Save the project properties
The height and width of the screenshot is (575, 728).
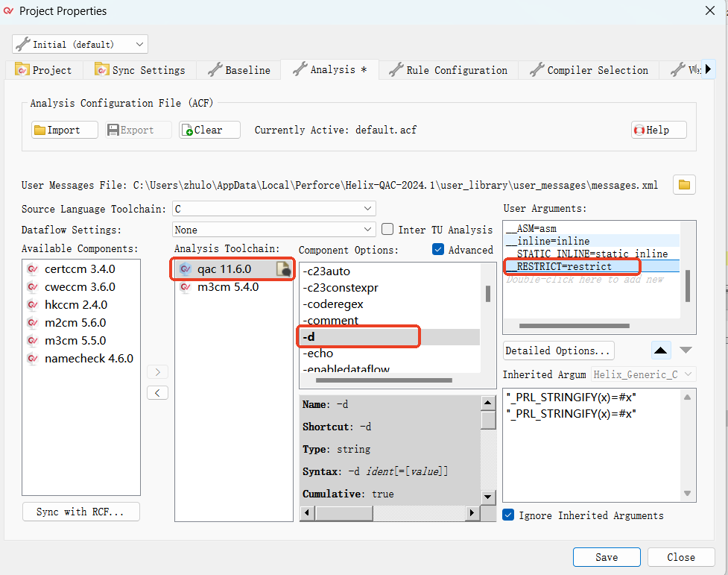pos(607,557)
